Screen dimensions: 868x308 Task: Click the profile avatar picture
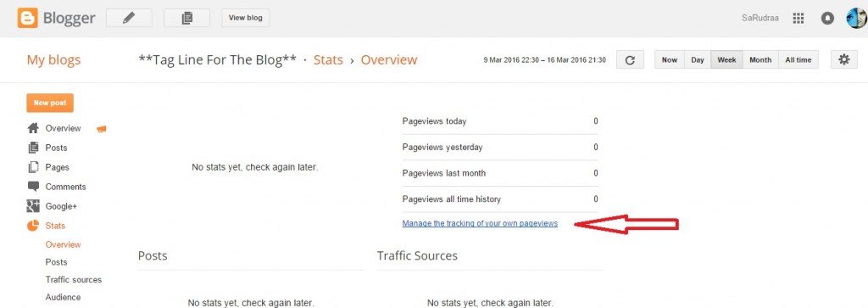(x=856, y=18)
